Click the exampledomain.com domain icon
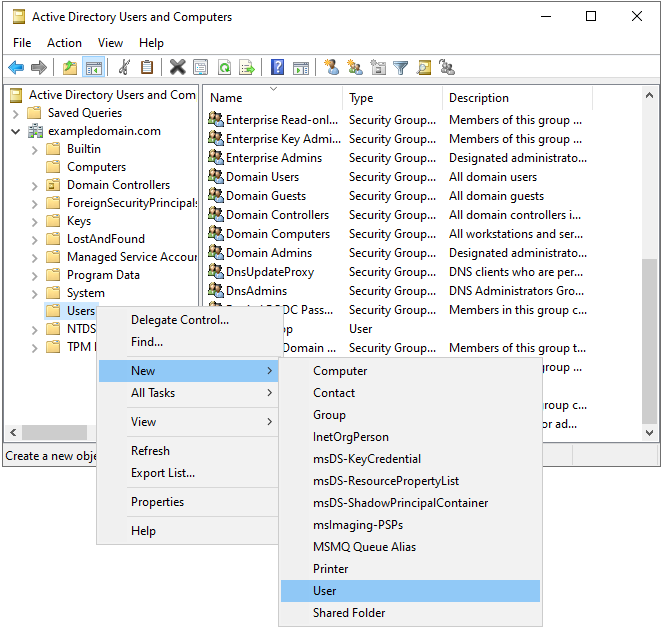 click(x=35, y=131)
